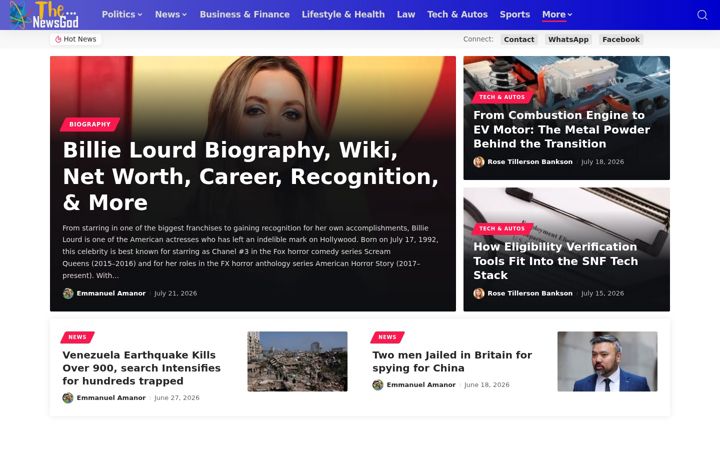
Task: Open the Contact link
Action: tap(519, 39)
